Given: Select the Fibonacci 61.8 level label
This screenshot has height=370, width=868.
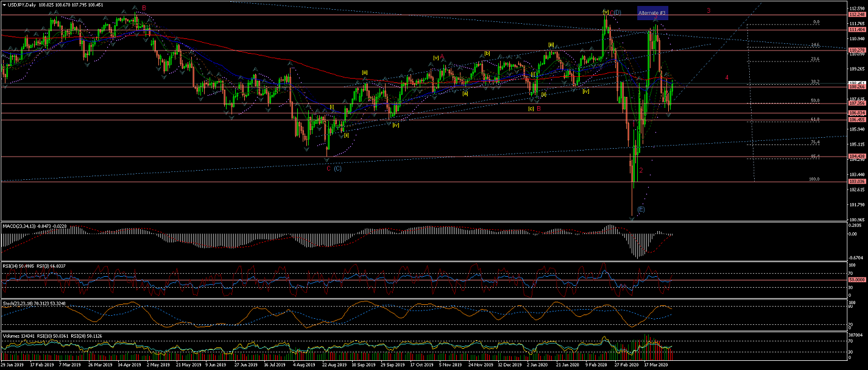Looking at the screenshot, I should click(815, 119).
